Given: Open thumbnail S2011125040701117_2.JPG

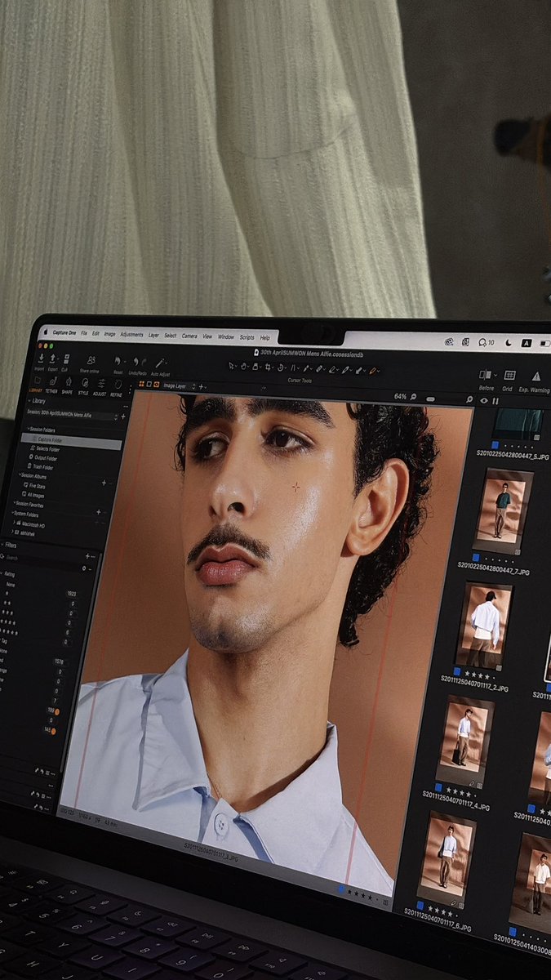Looking at the screenshot, I should pyautogui.click(x=483, y=625).
